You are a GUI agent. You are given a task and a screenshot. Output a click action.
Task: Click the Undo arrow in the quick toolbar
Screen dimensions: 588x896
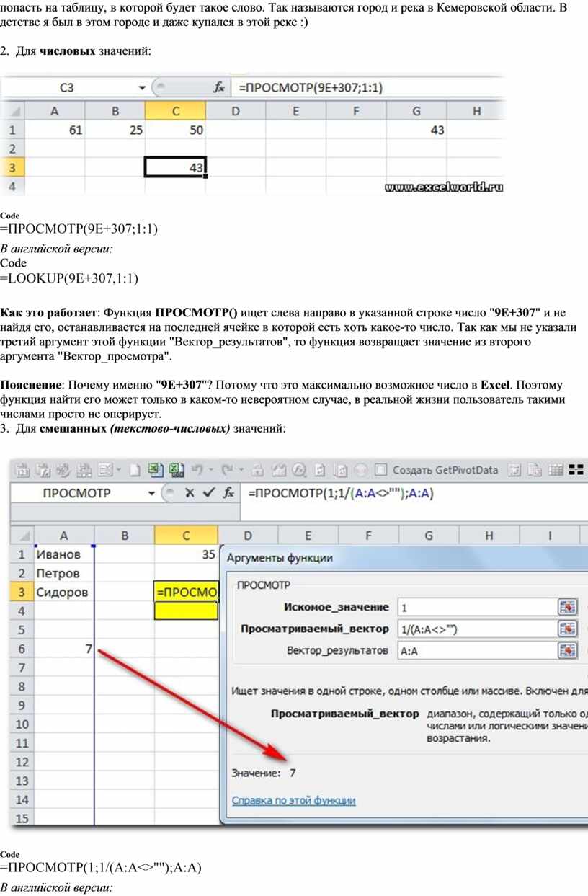196,470
